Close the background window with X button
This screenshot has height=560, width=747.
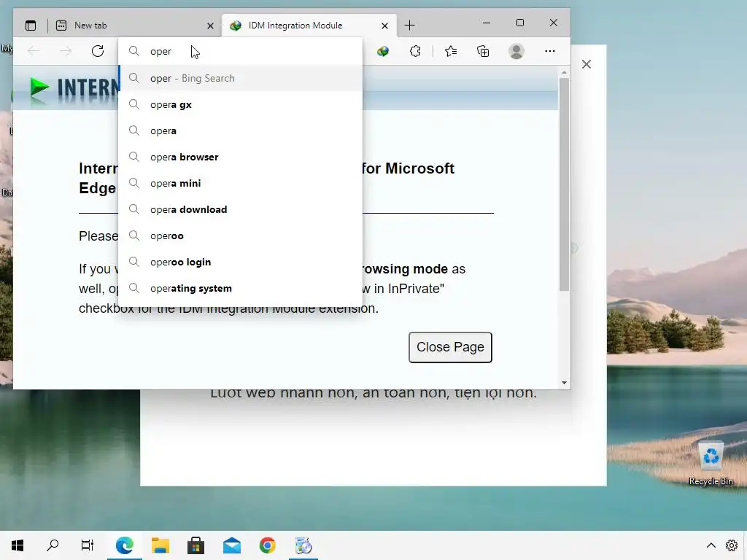pyautogui.click(x=586, y=64)
